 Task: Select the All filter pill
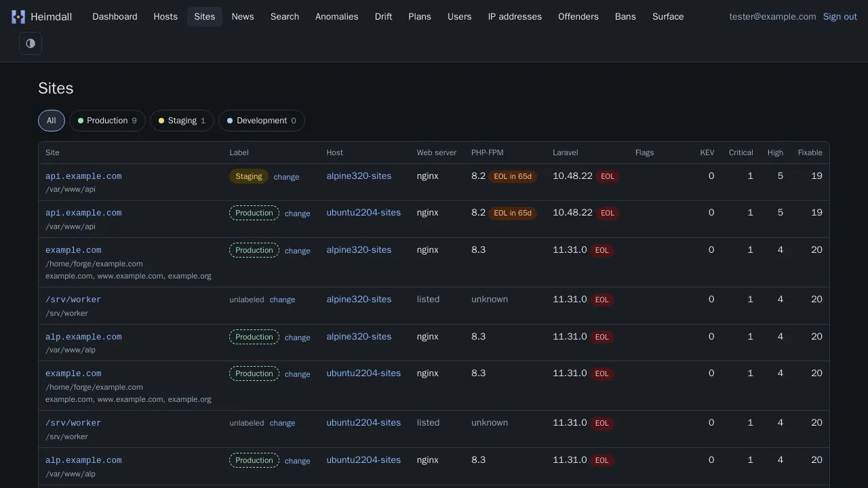pyautogui.click(x=52, y=121)
